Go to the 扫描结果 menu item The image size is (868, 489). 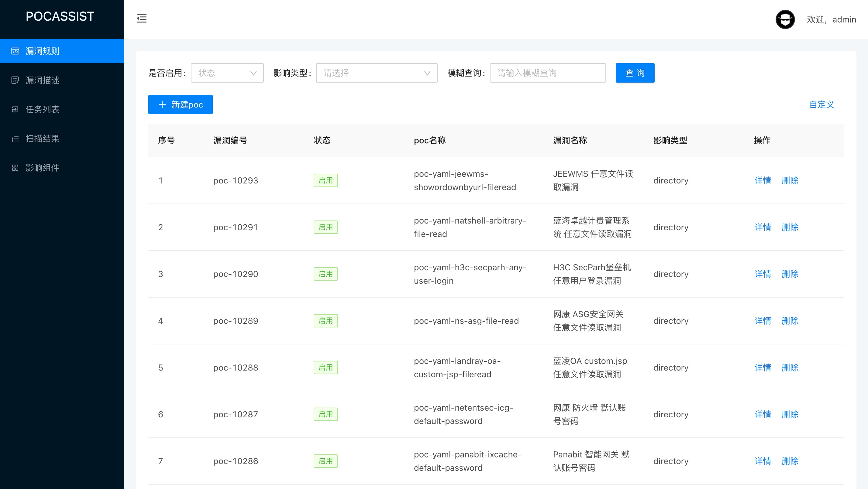43,139
